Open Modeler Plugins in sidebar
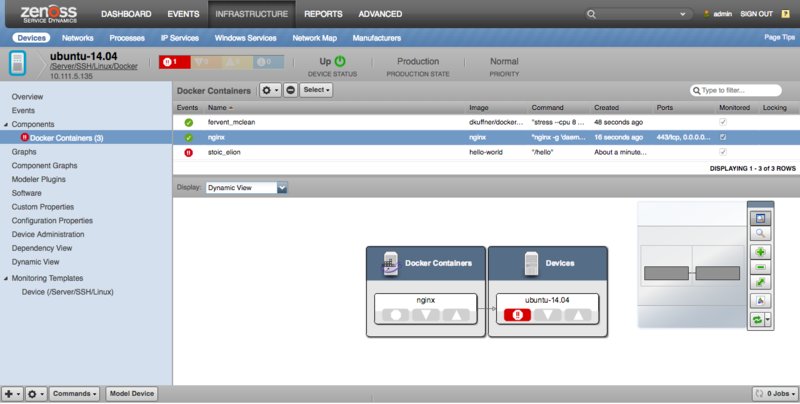Image resolution: width=800 pixels, height=404 pixels. click(x=38, y=180)
